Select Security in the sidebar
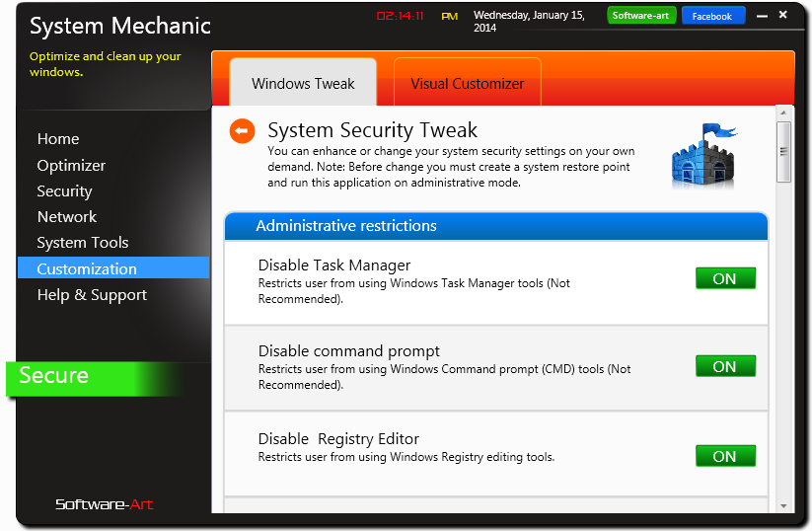This screenshot has height=531, width=812. point(64,191)
